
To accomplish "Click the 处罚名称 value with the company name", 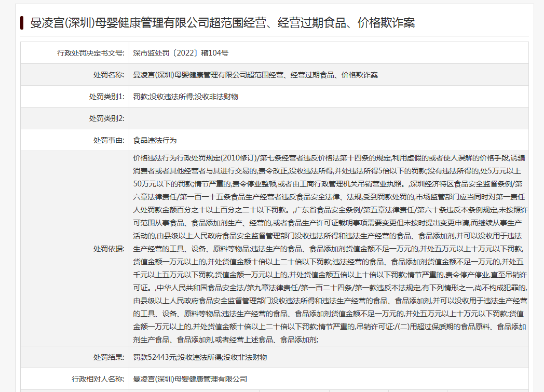I will (255, 75).
